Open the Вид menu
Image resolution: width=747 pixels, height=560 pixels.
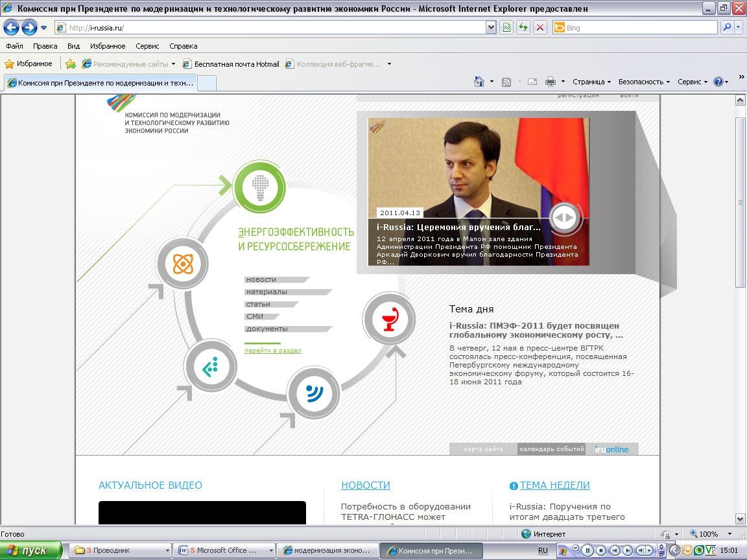pyautogui.click(x=73, y=46)
